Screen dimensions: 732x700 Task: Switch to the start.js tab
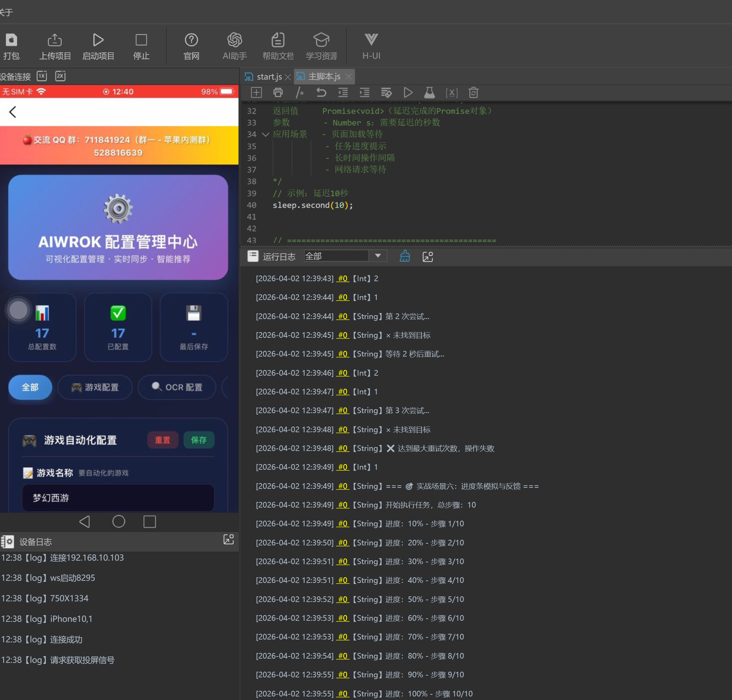point(269,76)
